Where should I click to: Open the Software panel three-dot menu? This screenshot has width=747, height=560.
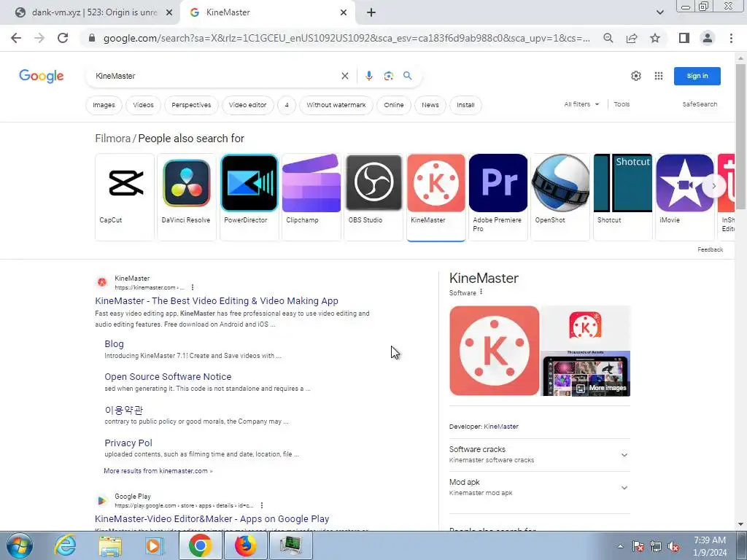pyautogui.click(x=481, y=292)
